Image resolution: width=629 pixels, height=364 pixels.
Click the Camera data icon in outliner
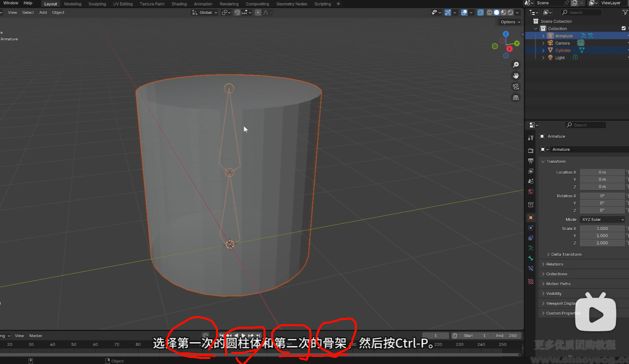(581, 43)
